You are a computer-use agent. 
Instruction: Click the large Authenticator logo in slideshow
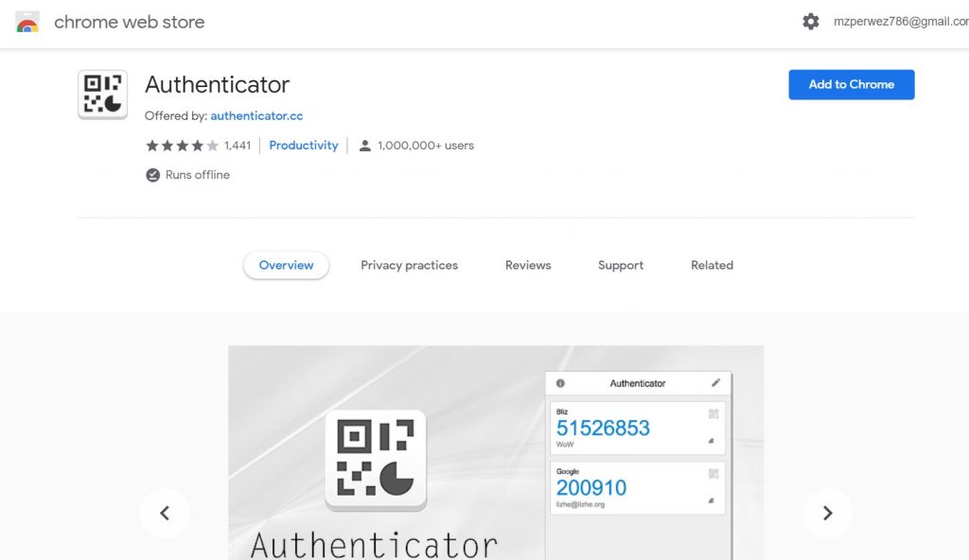coord(376,460)
